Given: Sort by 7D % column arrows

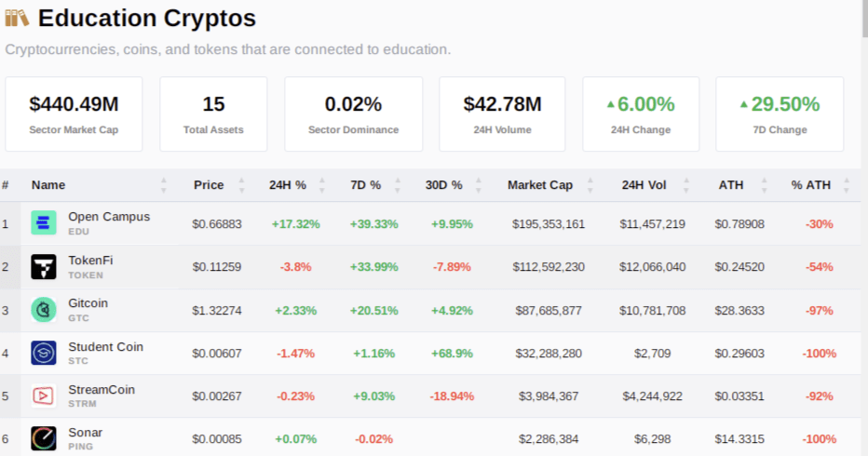Looking at the screenshot, I should [x=397, y=185].
